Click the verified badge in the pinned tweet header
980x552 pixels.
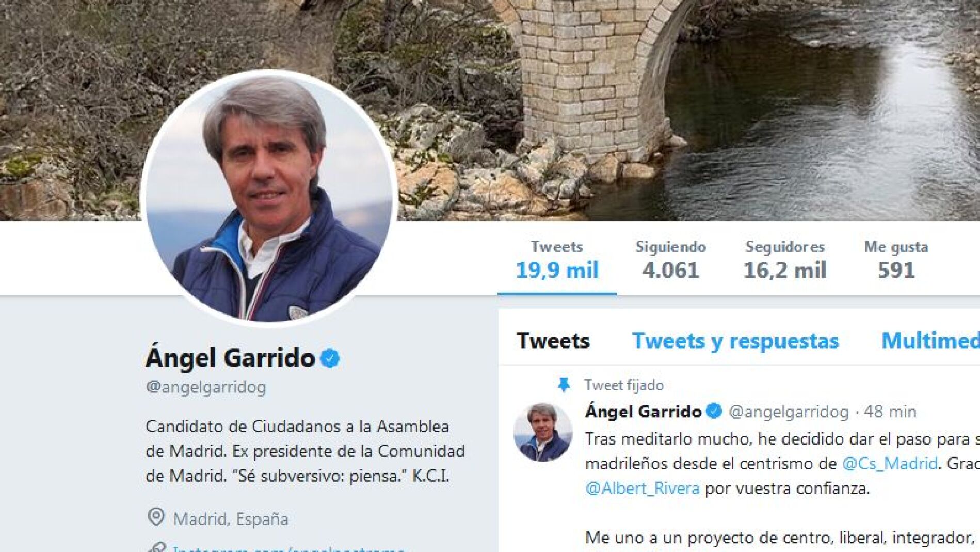tap(714, 411)
